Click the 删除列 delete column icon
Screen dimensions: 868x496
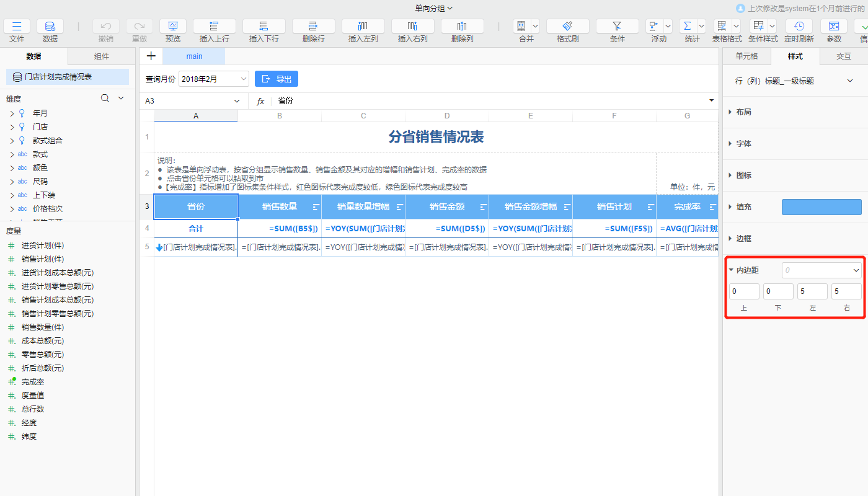[462, 27]
